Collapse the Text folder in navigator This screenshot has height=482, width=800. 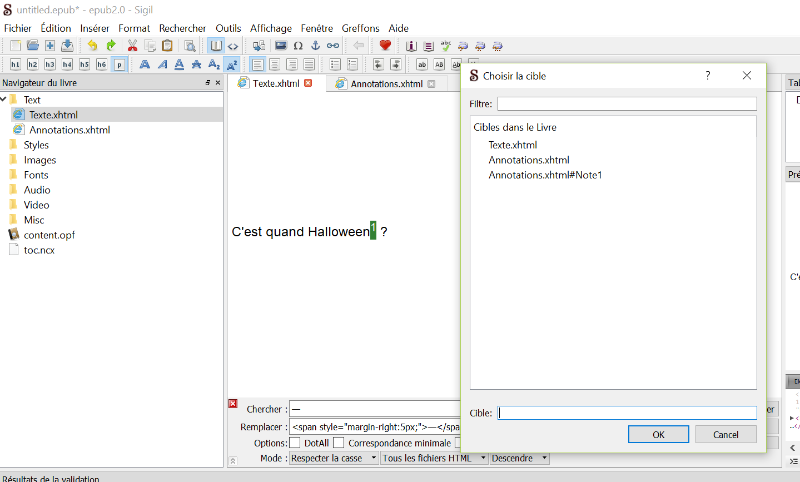point(4,100)
